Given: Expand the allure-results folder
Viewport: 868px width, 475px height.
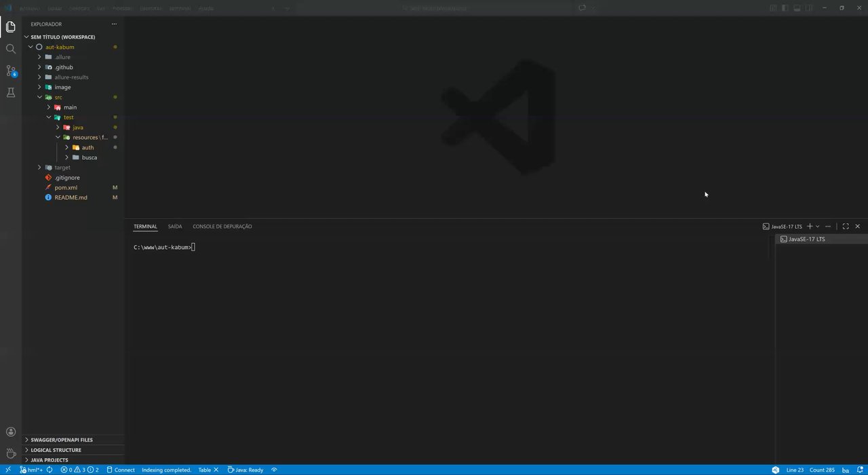Looking at the screenshot, I should click(73, 77).
